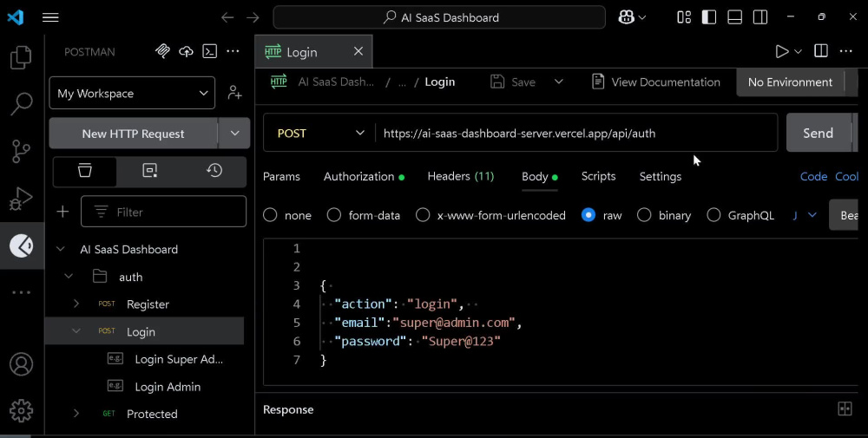
Task: Open the Manage gear icon
Action: click(21, 411)
